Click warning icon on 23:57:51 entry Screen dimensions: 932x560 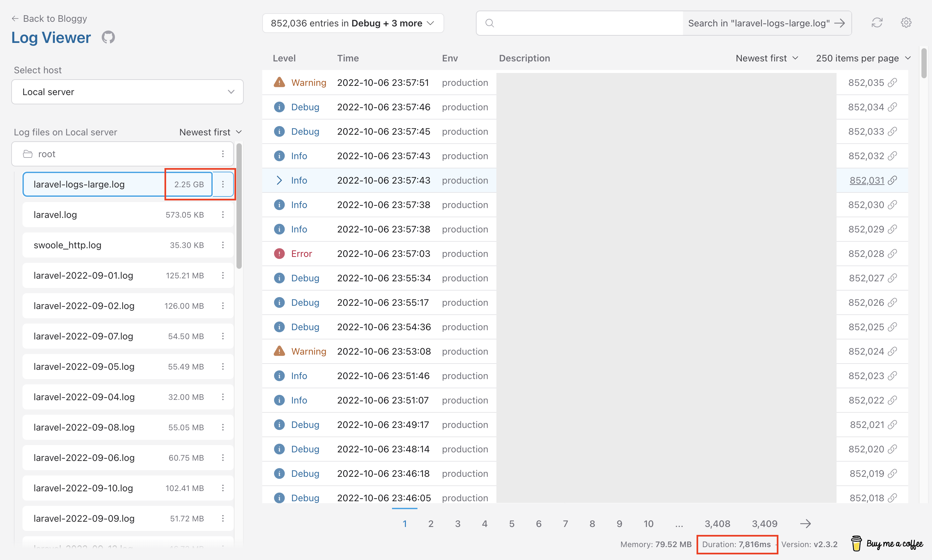coord(279,82)
